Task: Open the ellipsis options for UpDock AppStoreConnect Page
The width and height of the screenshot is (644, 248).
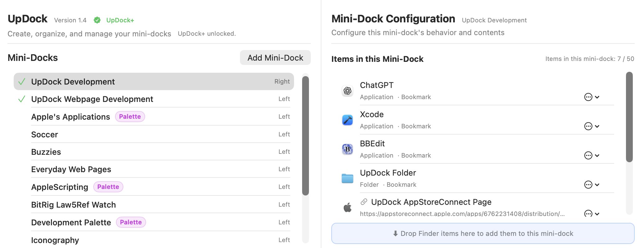Action: click(588, 214)
